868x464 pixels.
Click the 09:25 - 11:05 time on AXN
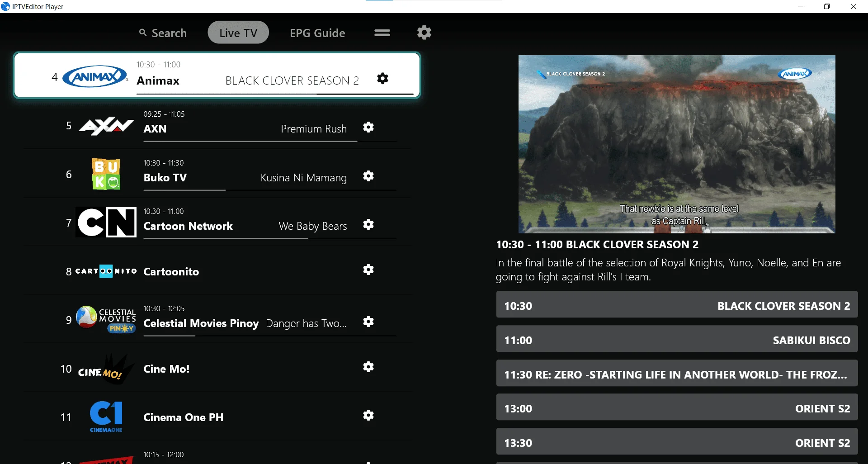tap(164, 114)
